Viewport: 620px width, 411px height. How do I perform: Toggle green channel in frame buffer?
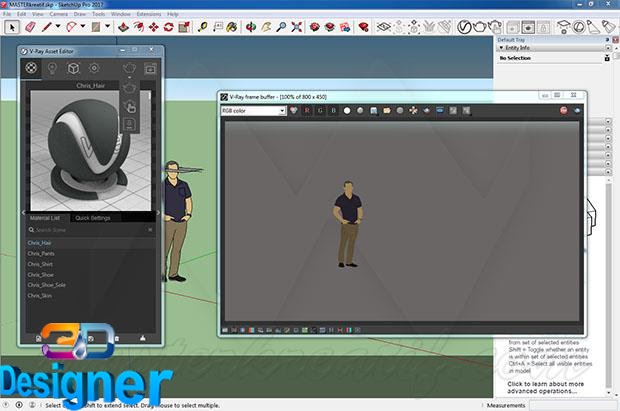coord(320,111)
